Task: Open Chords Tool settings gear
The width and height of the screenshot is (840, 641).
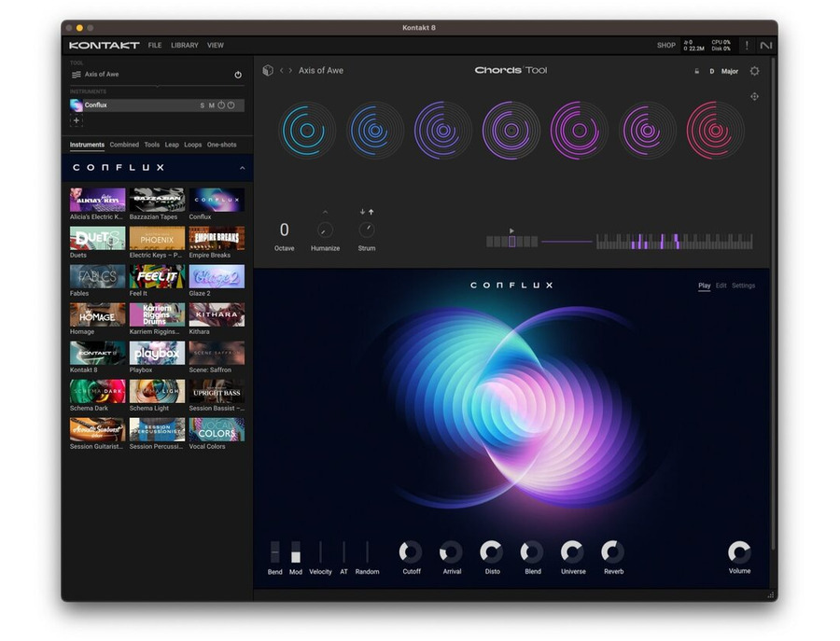Action: click(x=754, y=71)
